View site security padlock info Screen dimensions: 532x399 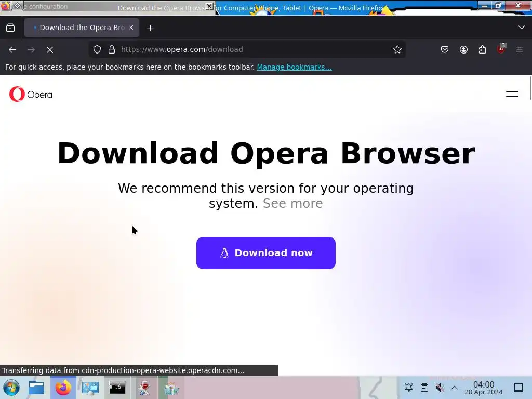click(x=112, y=49)
